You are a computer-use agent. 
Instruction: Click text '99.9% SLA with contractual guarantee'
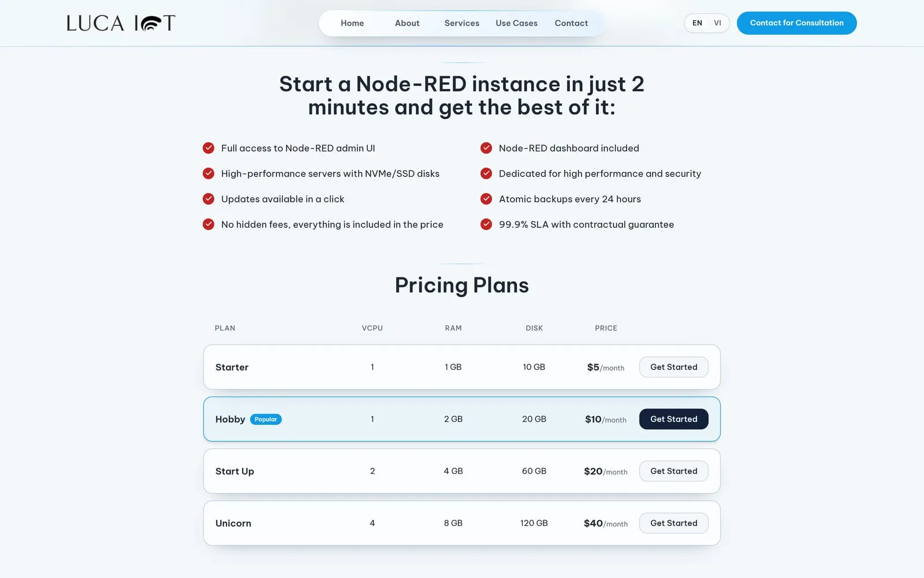pyautogui.click(x=586, y=224)
